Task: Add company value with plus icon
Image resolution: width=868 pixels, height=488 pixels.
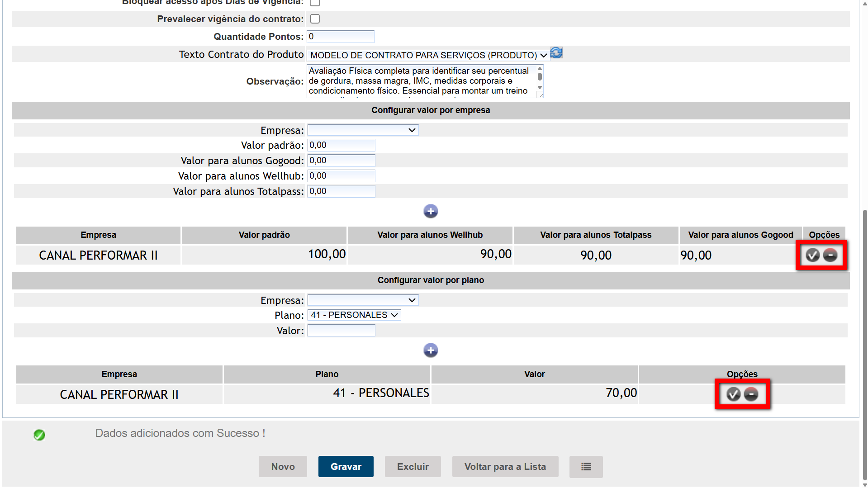Action: point(430,211)
